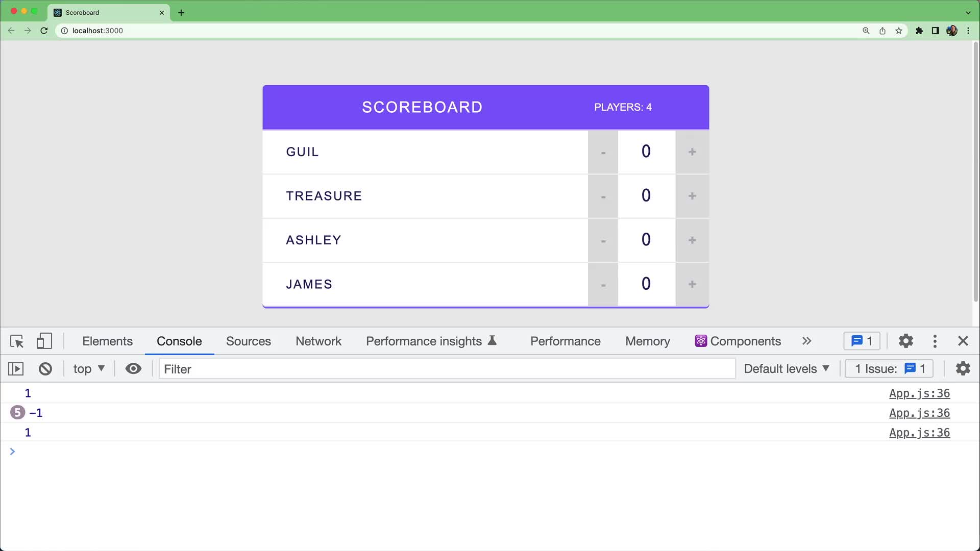Open console settings gear on filter bar

tap(963, 368)
